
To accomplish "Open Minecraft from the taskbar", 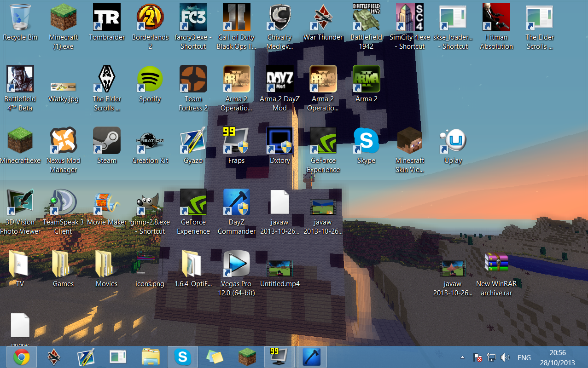I will pyautogui.click(x=247, y=357).
